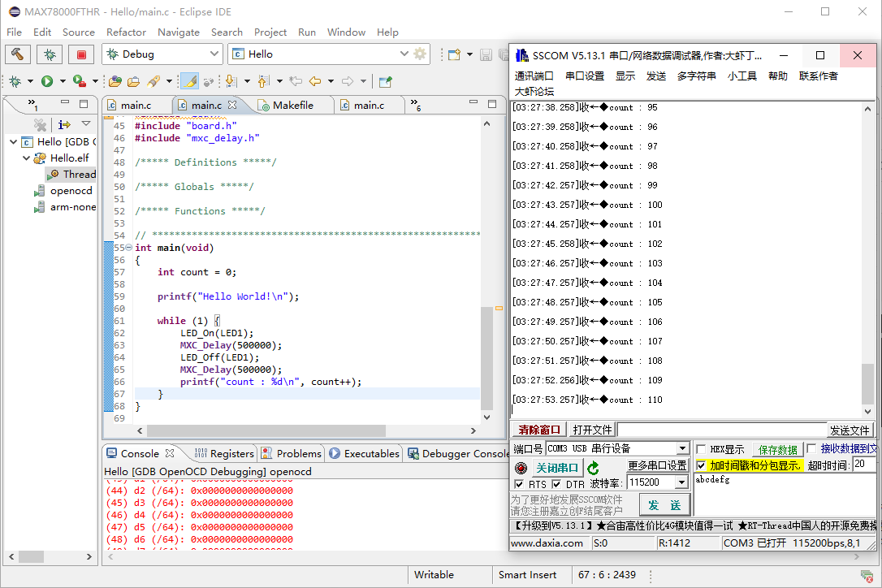Click the editor horizontal scrollbar thumb
The height and width of the screenshot is (588, 882).
[266, 430]
